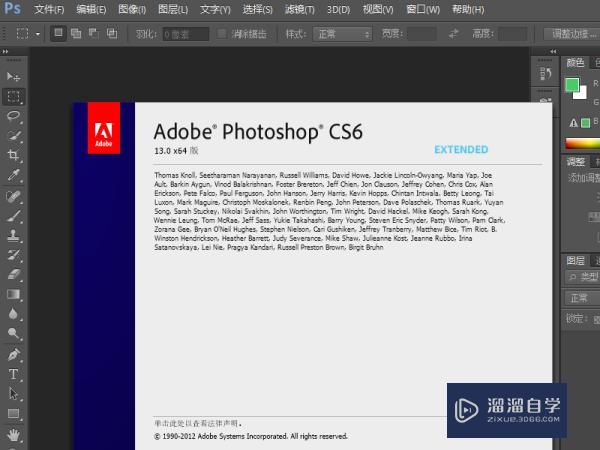600x450 pixels.
Task: Click the 调整边缘 button
Action: pyautogui.click(x=572, y=34)
